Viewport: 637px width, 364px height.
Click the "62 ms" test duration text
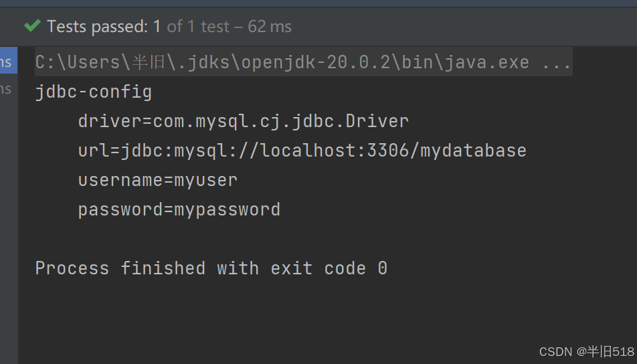[x=270, y=27]
